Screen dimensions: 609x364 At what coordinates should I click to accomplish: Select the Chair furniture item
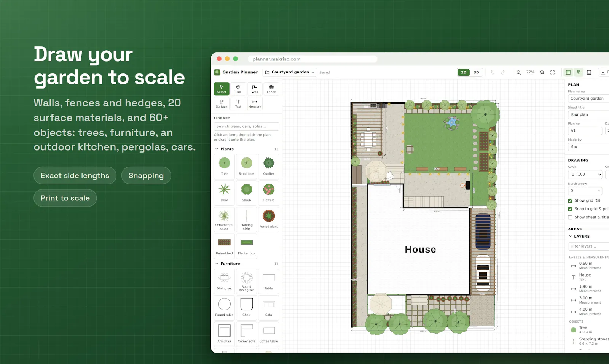[247, 307]
